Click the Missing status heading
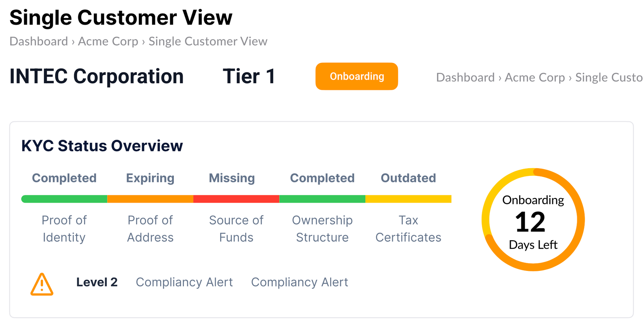Viewport: 644px width, 324px height. [x=232, y=178]
